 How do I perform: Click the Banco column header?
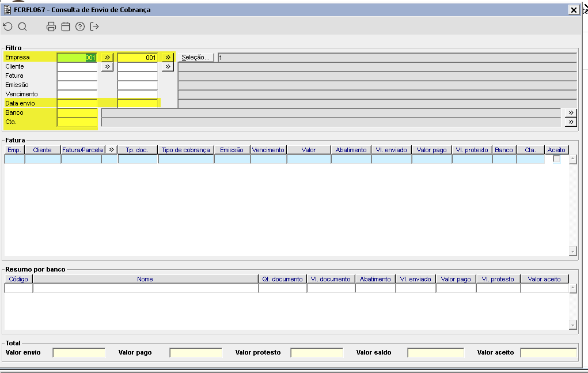tap(504, 150)
